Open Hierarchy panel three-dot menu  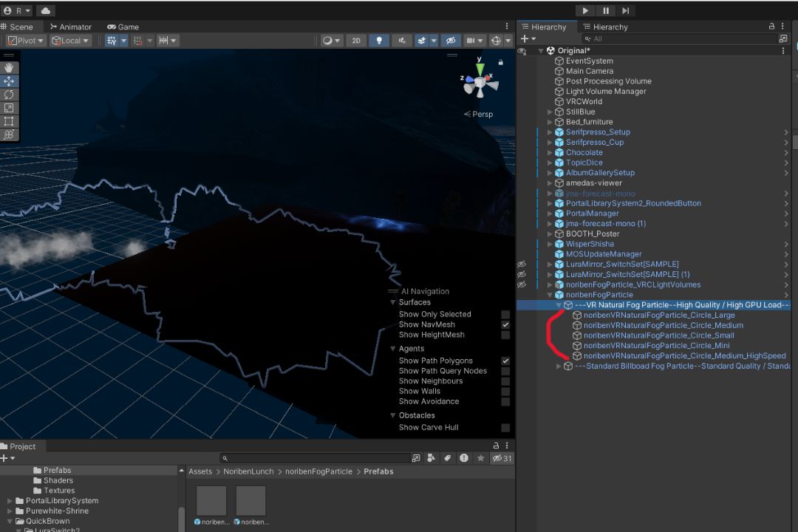tap(782, 26)
